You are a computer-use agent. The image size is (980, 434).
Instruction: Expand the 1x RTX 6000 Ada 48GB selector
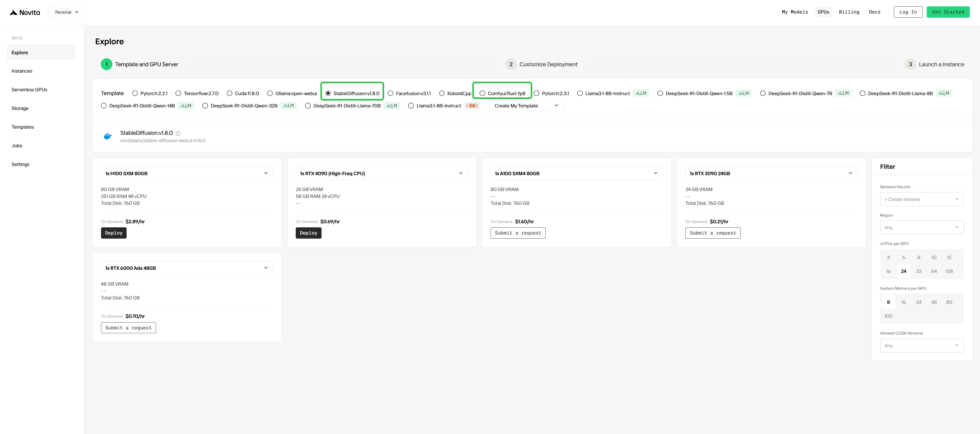187,268
